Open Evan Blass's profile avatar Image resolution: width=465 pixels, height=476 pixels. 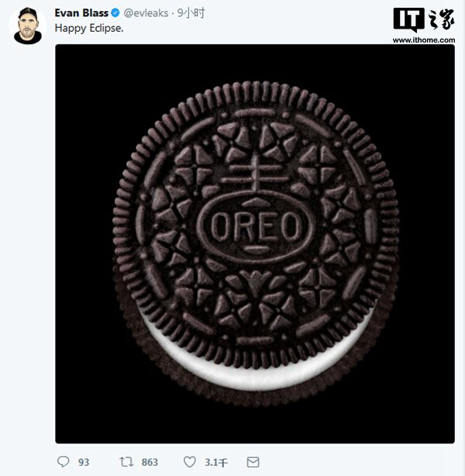pos(28,26)
